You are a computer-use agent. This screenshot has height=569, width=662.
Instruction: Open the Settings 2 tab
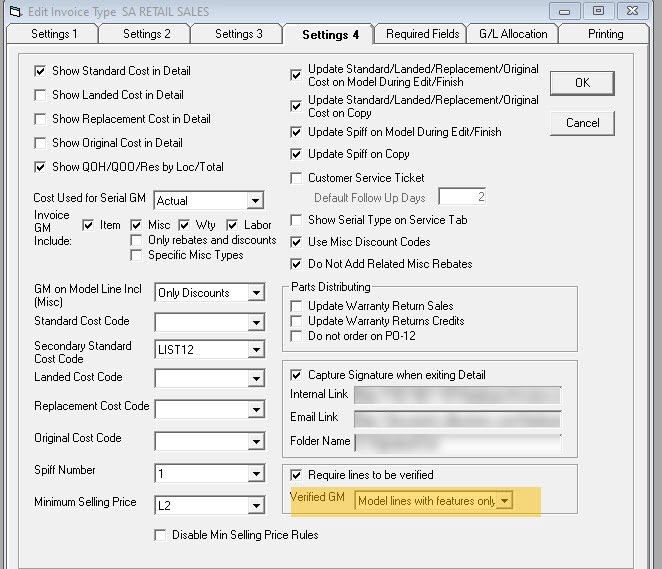click(147, 34)
